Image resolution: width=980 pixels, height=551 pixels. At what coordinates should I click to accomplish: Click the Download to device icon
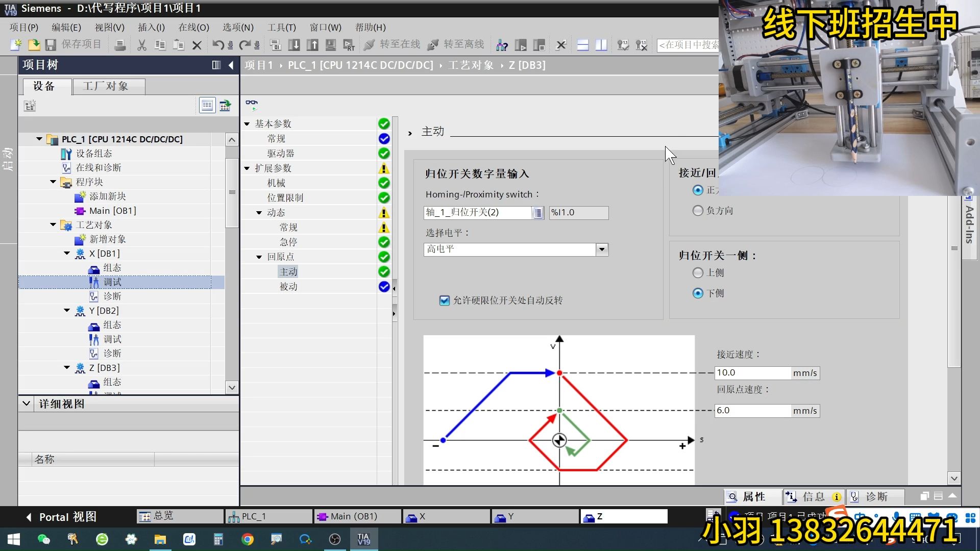295,45
